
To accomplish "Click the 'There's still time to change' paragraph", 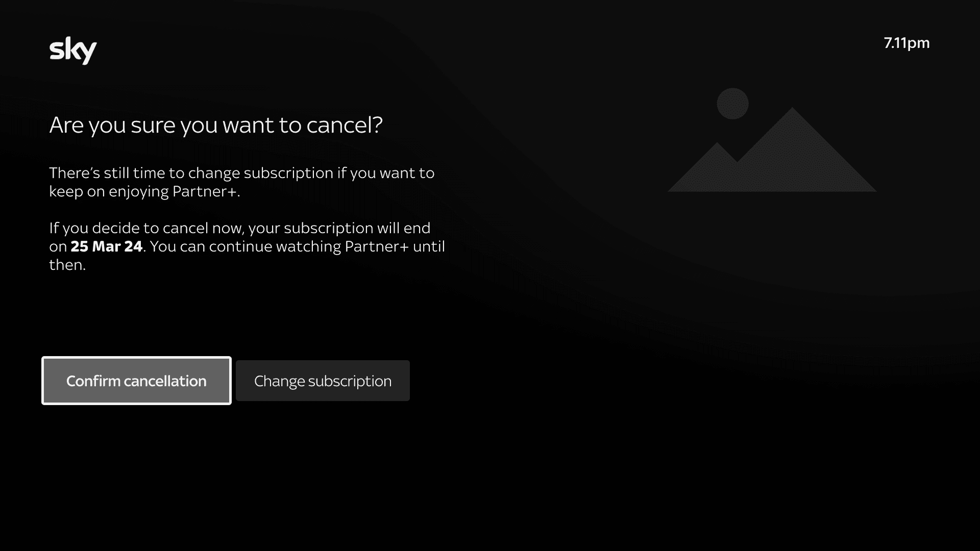I will [x=241, y=182].
